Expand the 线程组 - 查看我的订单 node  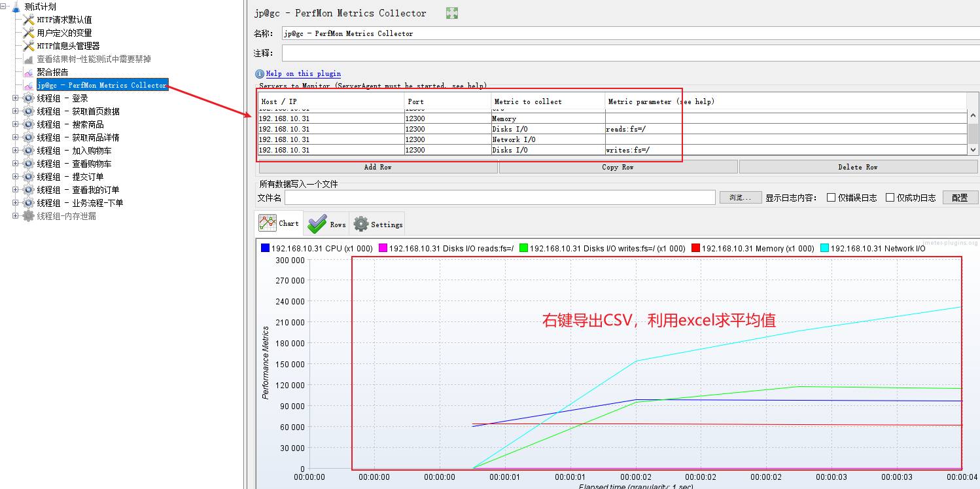[16, 190]
